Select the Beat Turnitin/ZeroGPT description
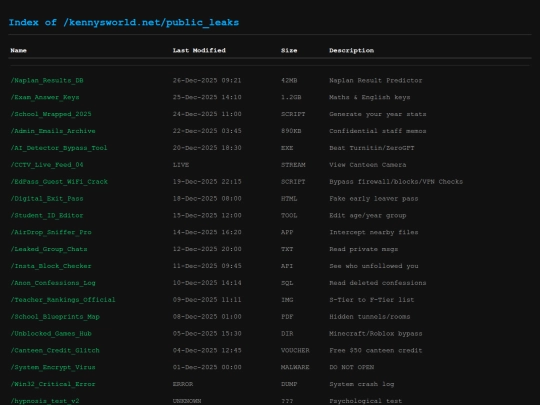Screen dimensions: 540x405 [x=372, y=148]
